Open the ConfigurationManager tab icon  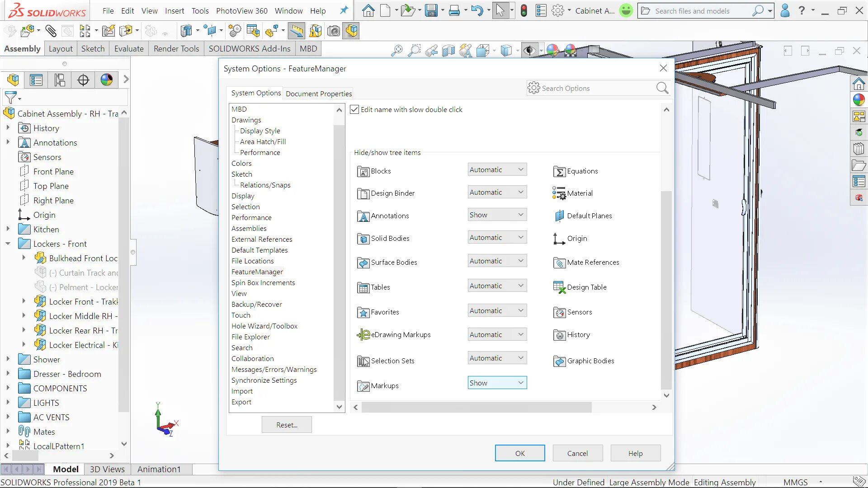(x=60, y=80)
